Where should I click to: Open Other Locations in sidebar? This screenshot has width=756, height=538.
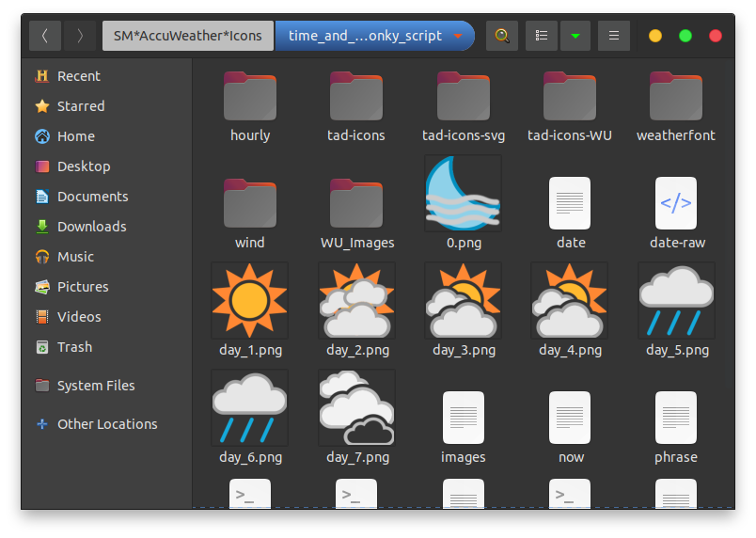pyautogui.click(x=107, y=424)
